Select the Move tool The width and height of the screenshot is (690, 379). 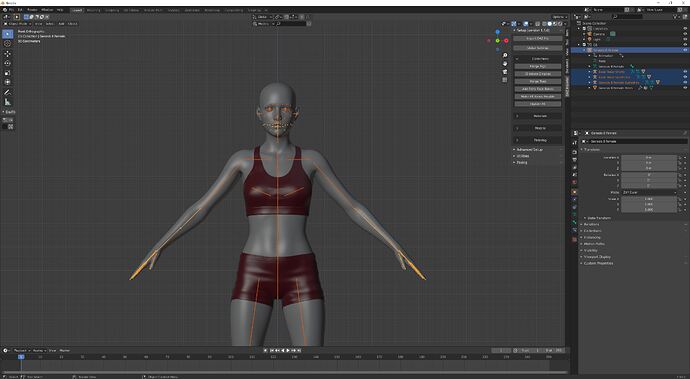tap(7, 54)
